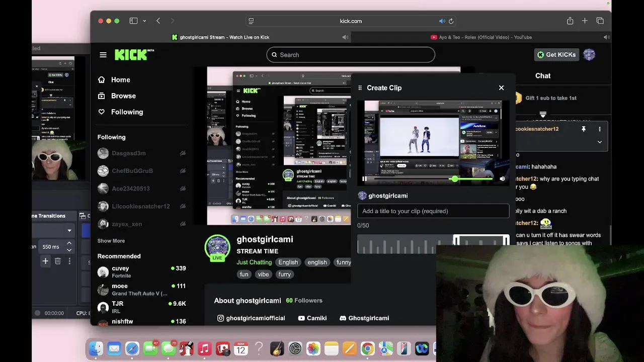Switch to Ayo & Teo YouTube tab
This screenshot has height=362, width=644.
pos(481,37)
